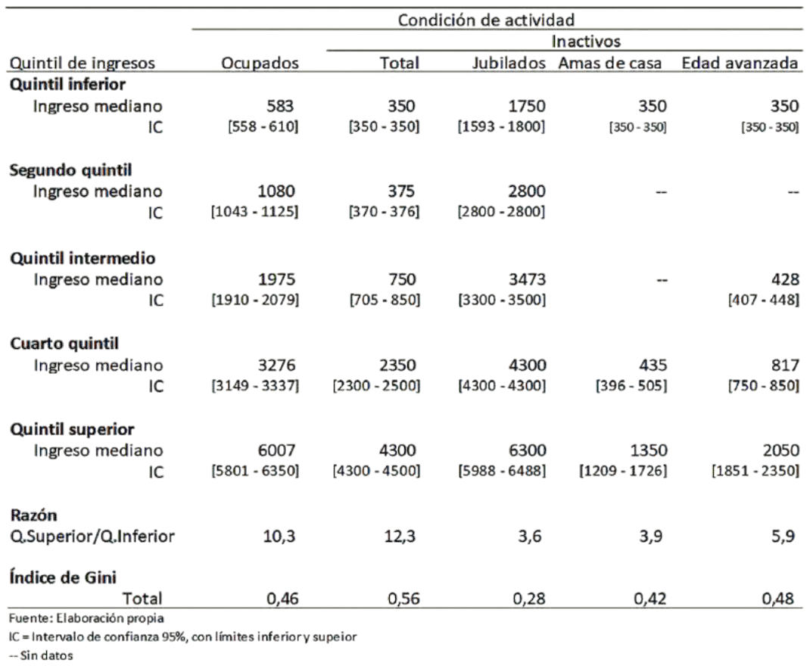Image resolution: width=810 pixels, height=672 pixels.
Task: Click the Ocupados median income value 583
Action: pos(280,106)
